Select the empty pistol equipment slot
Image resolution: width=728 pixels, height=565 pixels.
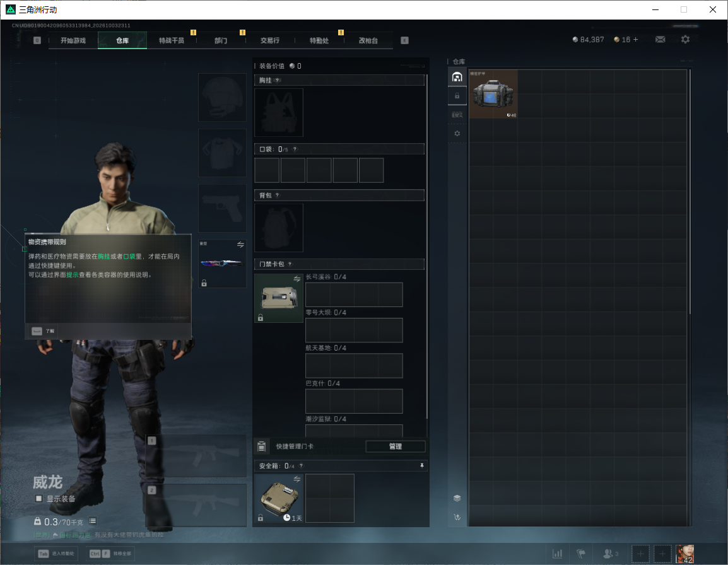223,209
